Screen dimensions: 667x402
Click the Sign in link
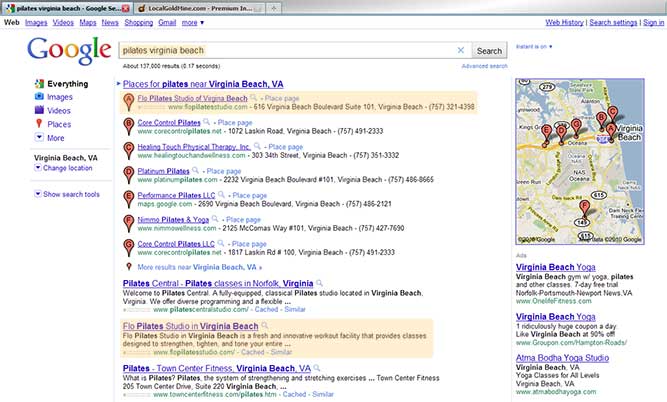tap(653, 23)
